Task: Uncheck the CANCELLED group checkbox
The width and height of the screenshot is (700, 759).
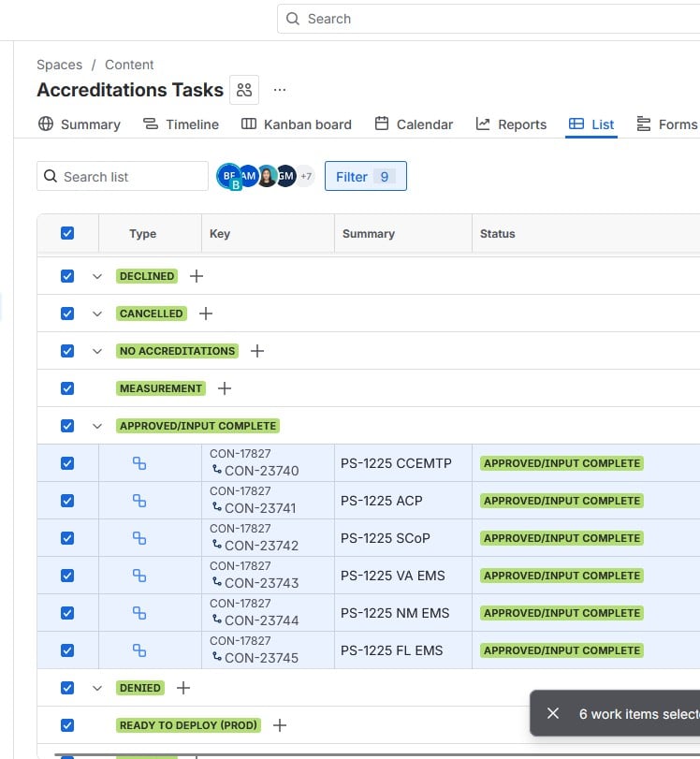Action: (67, 314)
